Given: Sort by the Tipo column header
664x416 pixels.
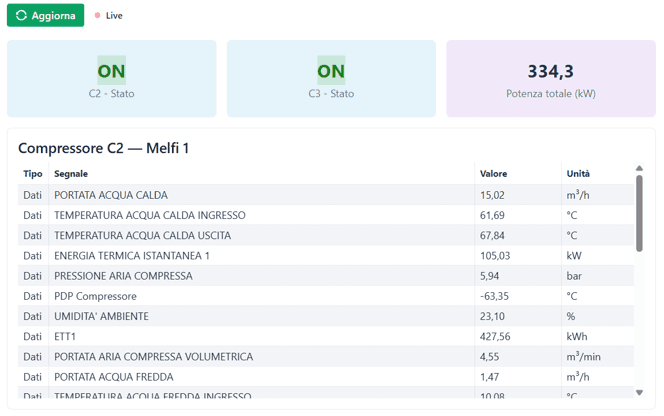Looking at the screenshot, I should point(33,174).
